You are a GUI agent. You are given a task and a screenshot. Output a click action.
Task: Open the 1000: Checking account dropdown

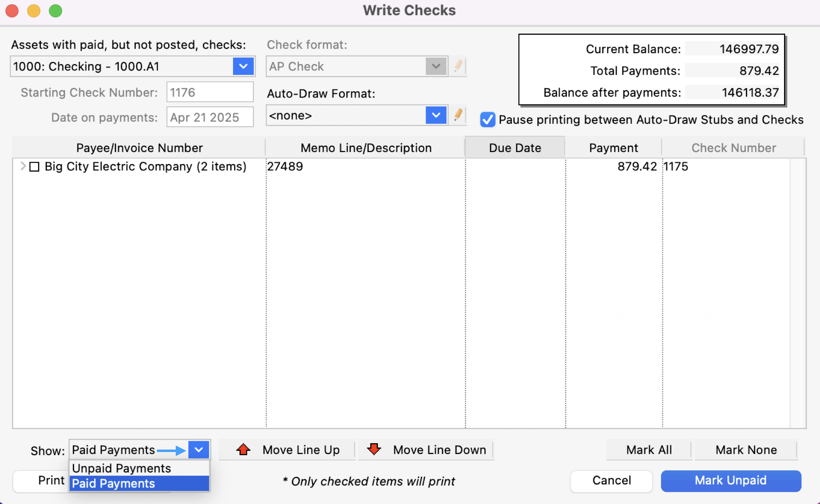pos(243,66)
